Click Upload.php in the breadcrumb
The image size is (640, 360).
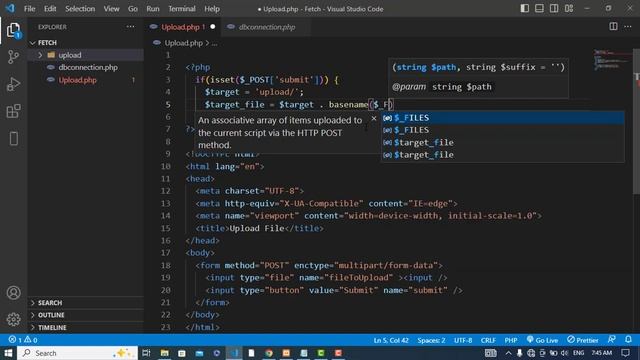(183, 43)
